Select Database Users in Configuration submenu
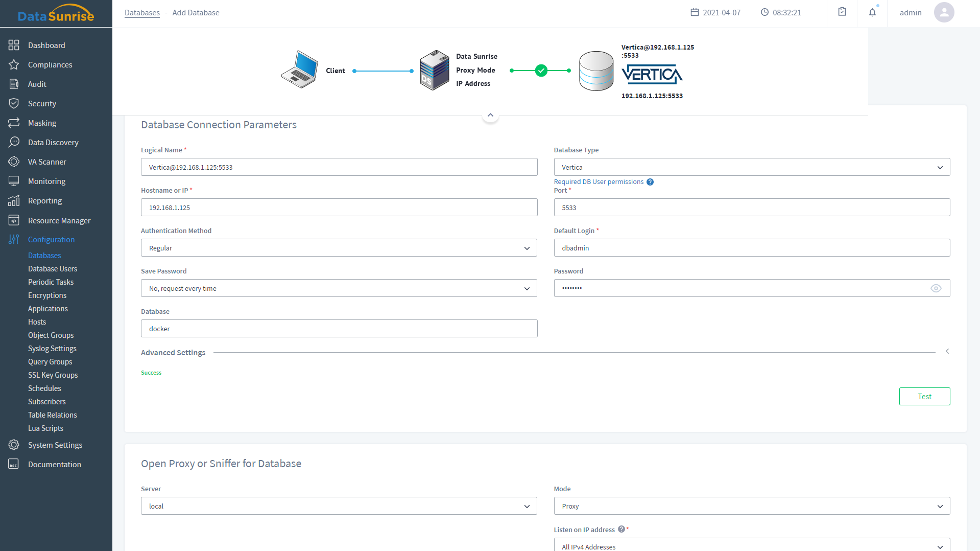This screenshot has width=980, height=551. (x=53, y=269)
